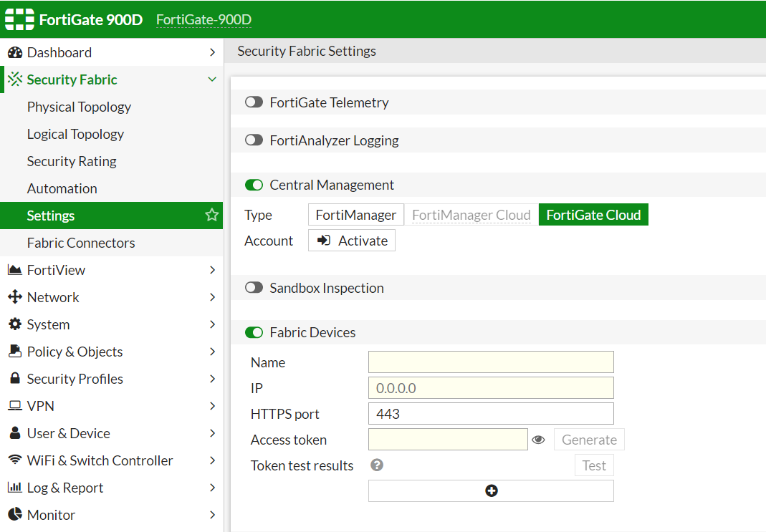Expand the Policy & Objects section arrow
Viewport: 766px width, 532px height.
[x=212, y=352]
